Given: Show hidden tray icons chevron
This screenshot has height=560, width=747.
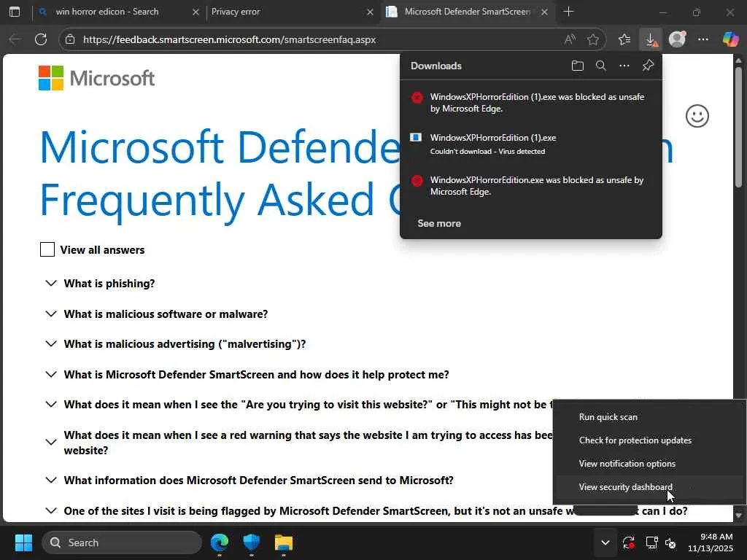Looking at the screenshot, I should pos(605,542).
